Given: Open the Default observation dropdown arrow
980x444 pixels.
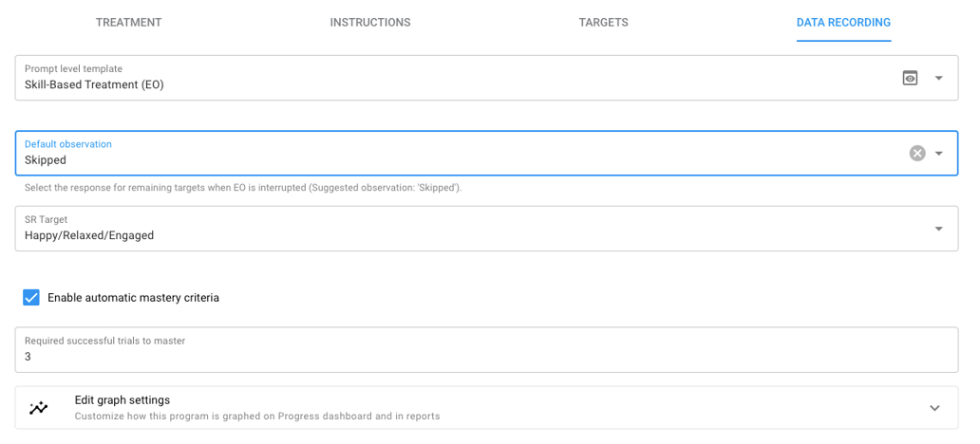Looking at the screenshot, I should pyautogui.click(x=939, y=154).
